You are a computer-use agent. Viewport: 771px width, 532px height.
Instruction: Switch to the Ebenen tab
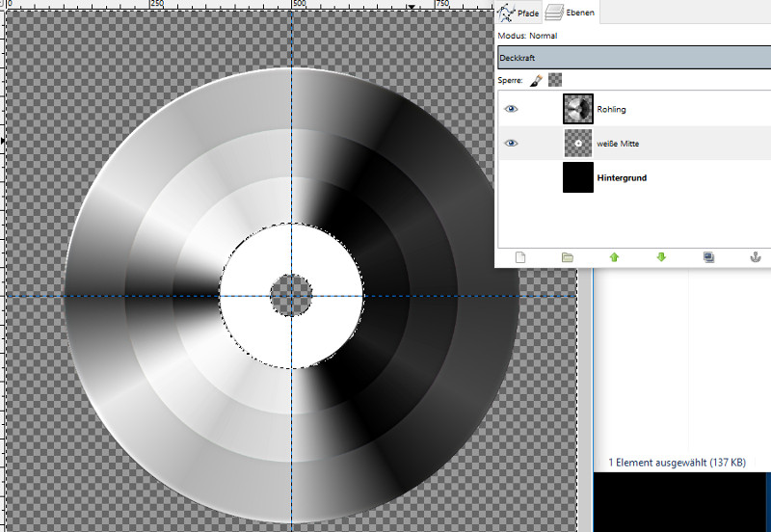(572, 13)
